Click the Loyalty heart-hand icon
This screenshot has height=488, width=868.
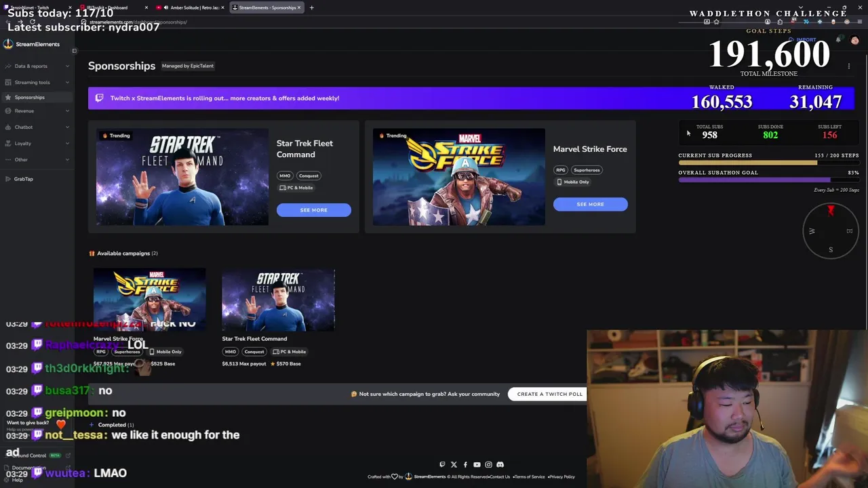click(x=8, y=143)
